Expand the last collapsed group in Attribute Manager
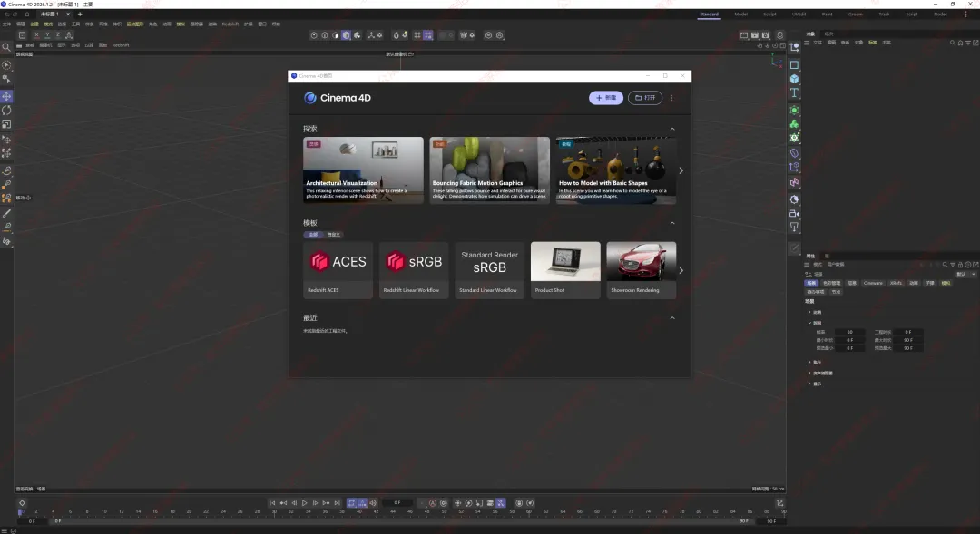Screen dimensions: 980x534 click(x=809, y=384)
